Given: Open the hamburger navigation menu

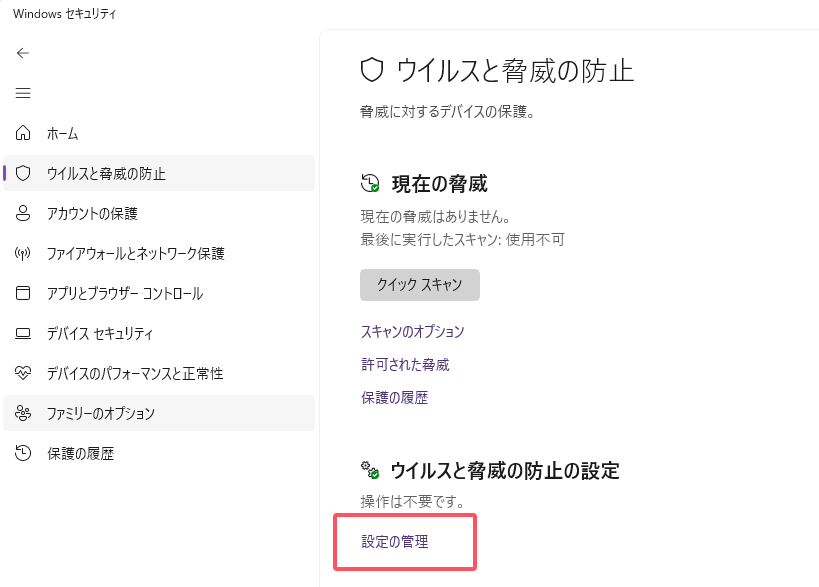Looking at the screenshot, I should [x=22, y=93].
